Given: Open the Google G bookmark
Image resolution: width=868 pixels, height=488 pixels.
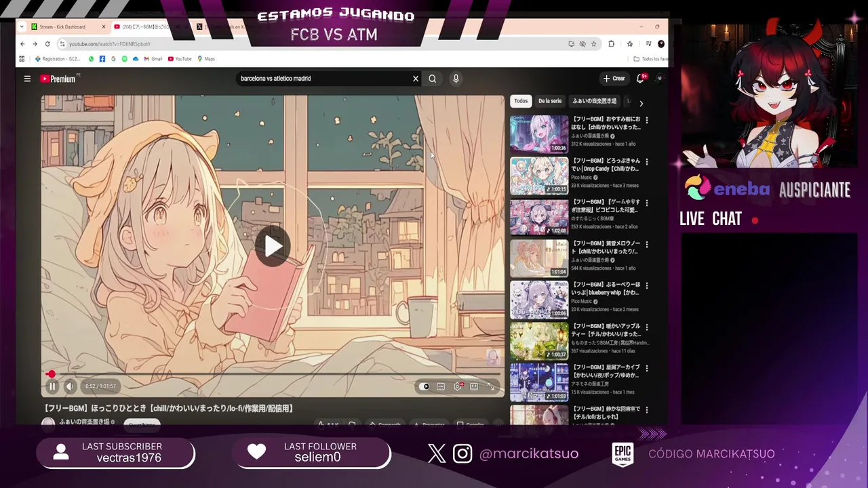Looking at the screenshot, I should coord(113,59).
